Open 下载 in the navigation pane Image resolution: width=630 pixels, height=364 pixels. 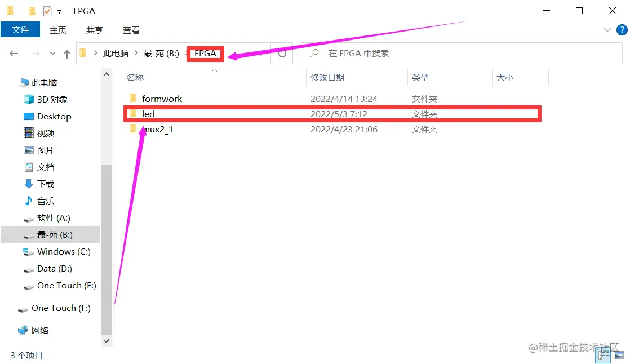coord(46,184)
